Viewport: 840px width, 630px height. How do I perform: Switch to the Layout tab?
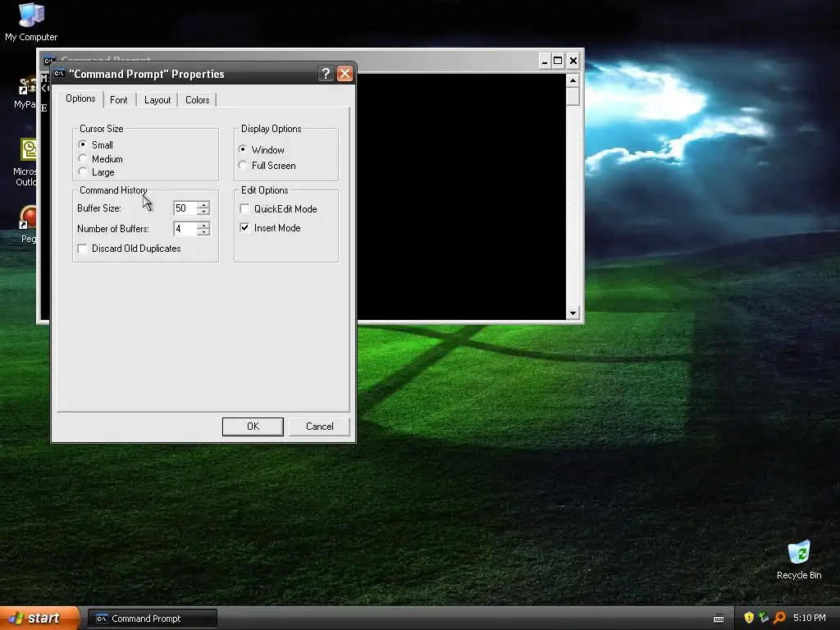(x=157, y=99)
